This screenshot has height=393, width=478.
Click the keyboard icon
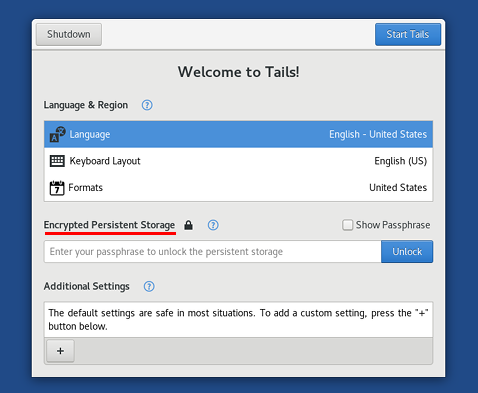pos(57,161)
